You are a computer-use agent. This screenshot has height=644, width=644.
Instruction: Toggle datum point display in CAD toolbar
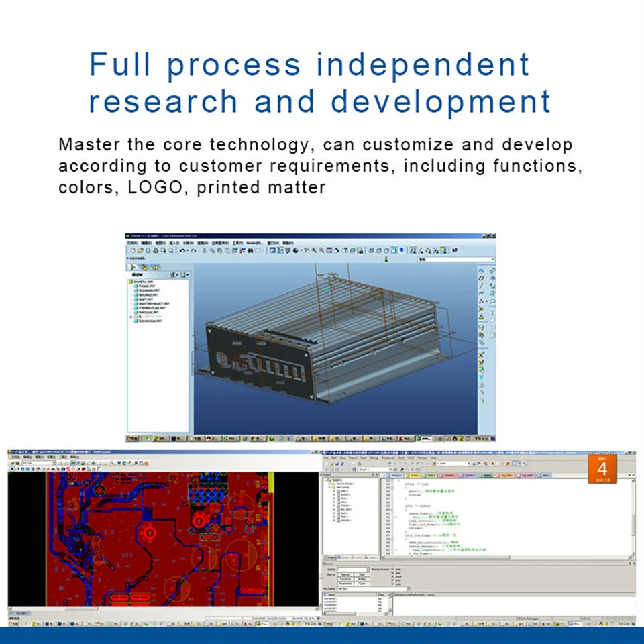pos(429,250)
